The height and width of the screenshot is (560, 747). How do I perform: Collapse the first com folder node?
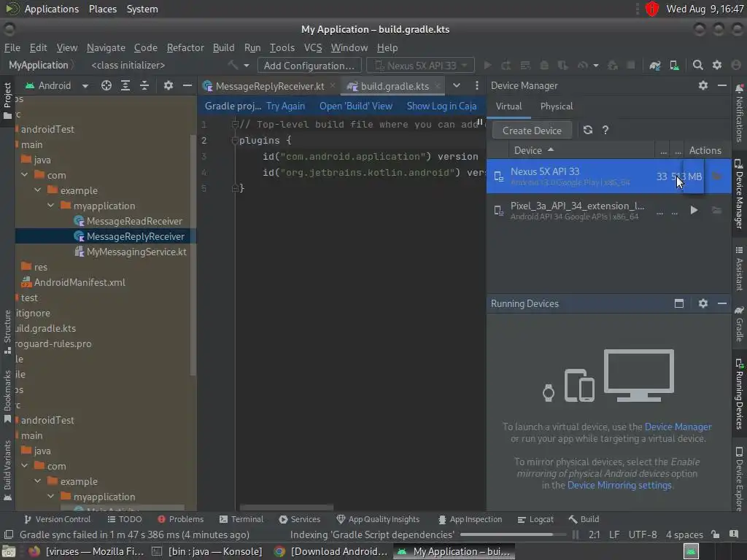click(x=25, y=175)
